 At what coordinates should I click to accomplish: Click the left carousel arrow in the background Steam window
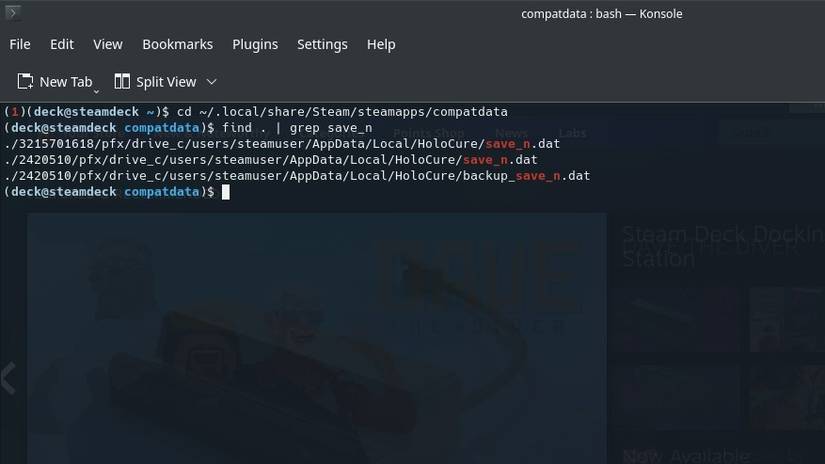coord(8,378)
